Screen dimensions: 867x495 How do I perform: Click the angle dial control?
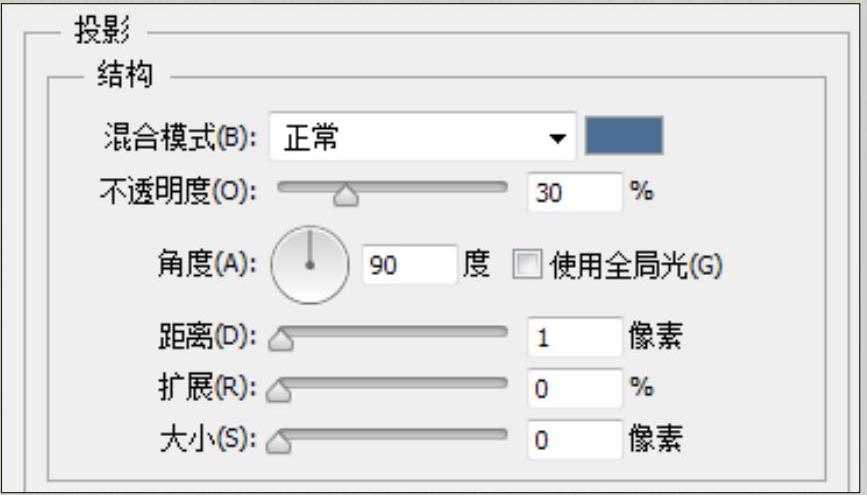pos(309,264)
